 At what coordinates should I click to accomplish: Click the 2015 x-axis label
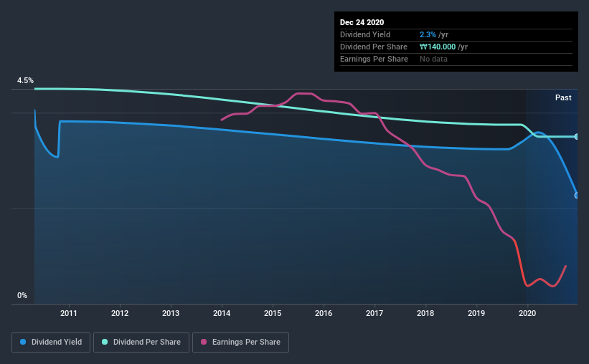point(273,313)
